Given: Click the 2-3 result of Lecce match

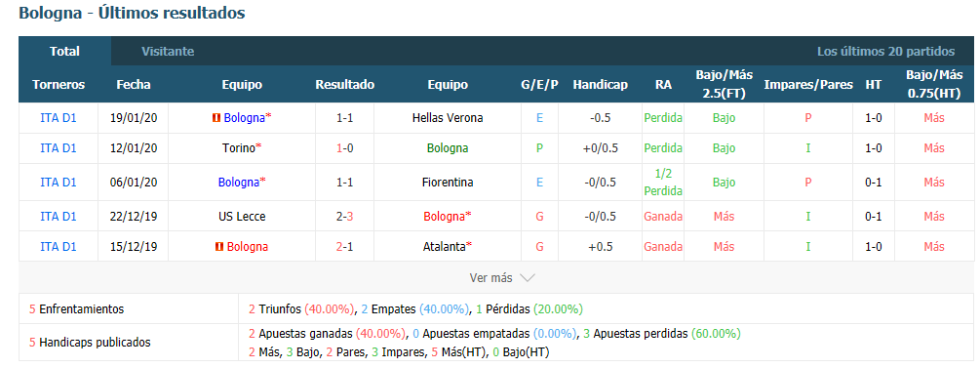Looking at the screenshot, I should coord(345,217).
